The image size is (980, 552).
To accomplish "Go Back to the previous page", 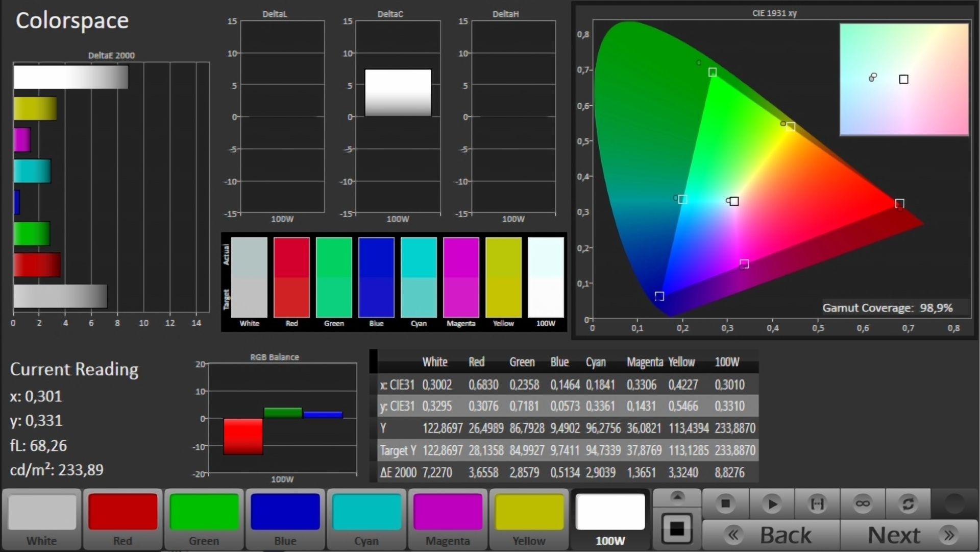I will click(771, 535).
